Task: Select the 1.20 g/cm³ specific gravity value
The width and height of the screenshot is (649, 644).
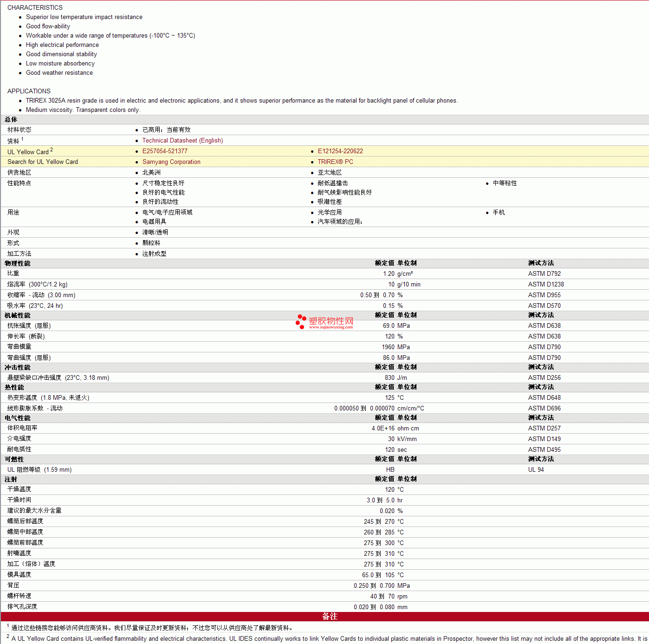Action: point(398,274)
